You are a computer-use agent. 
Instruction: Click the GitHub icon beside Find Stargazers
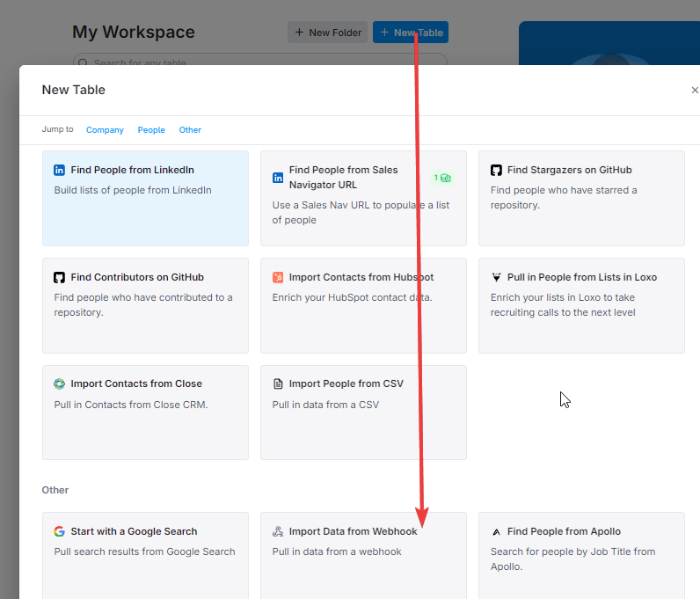pos(496,171)
